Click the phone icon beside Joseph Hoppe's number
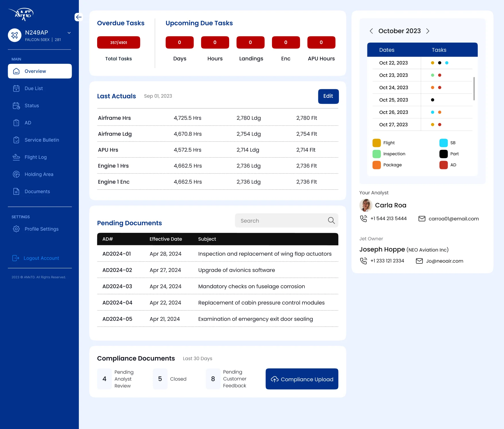504x429 pixels. pos(363,261)
